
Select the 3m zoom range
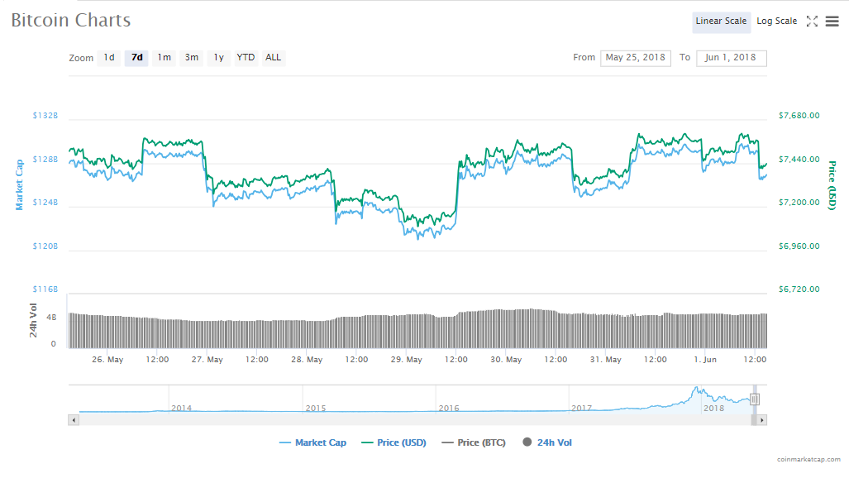pos(191,57)
